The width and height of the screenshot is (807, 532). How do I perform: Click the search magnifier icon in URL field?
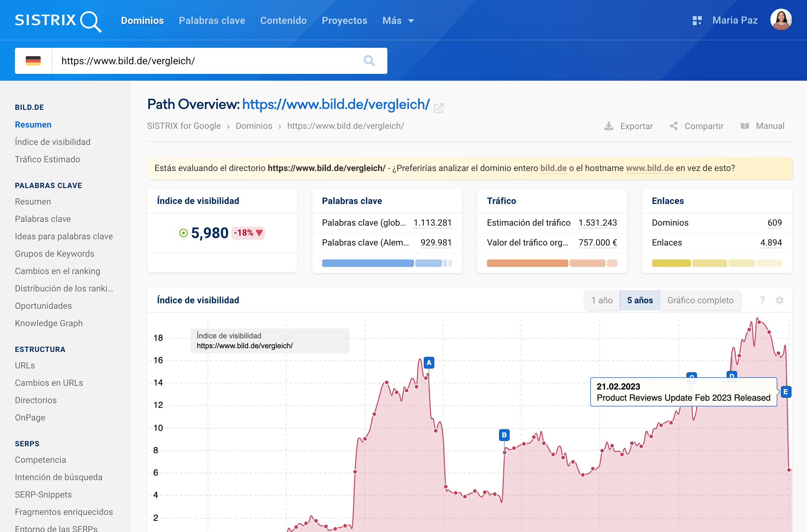click(369, 61)
